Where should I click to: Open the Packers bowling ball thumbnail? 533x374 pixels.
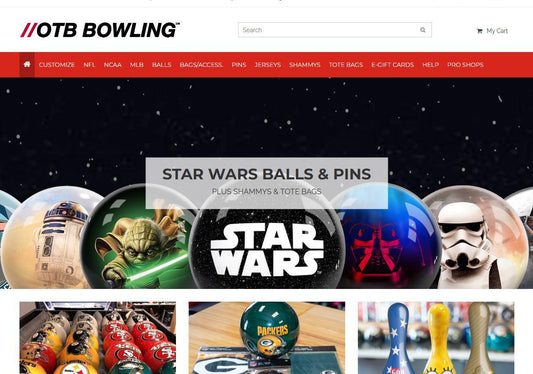(x=267, y=338)
